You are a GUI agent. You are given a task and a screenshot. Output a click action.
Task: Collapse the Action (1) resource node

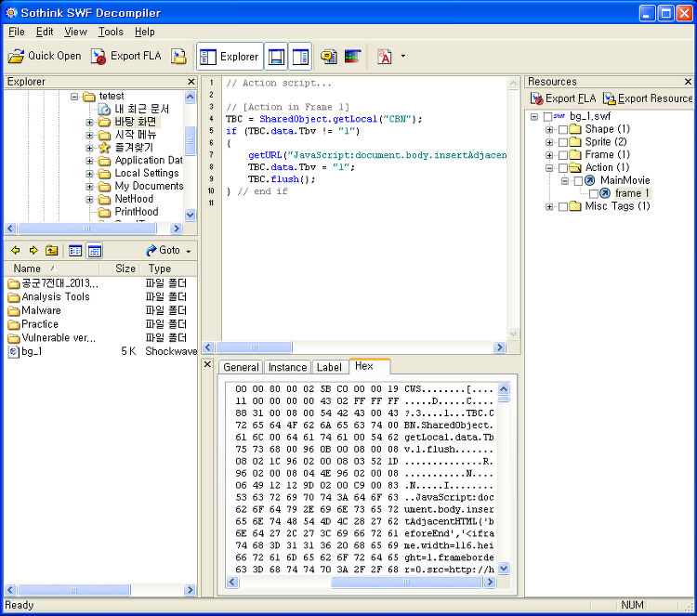(549, 168)
